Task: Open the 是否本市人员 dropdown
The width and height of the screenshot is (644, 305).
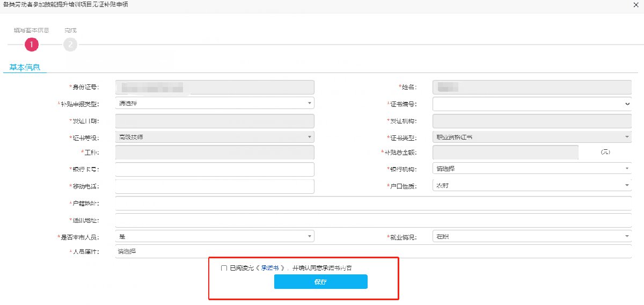Action: (215, 236)
